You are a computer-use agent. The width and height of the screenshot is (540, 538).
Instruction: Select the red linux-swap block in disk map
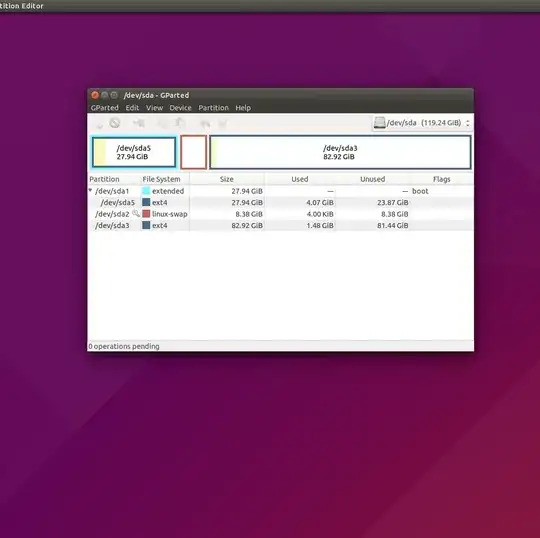coord(194,152)
